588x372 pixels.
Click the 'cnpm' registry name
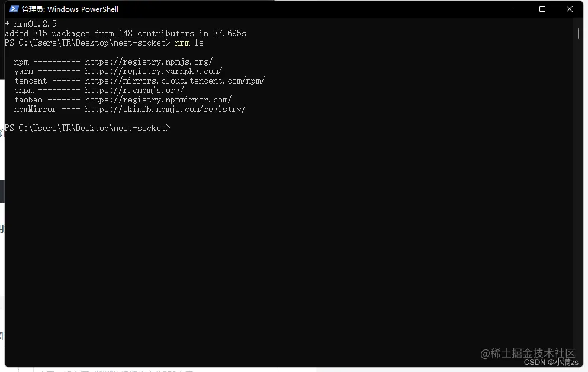pos(24,91)
